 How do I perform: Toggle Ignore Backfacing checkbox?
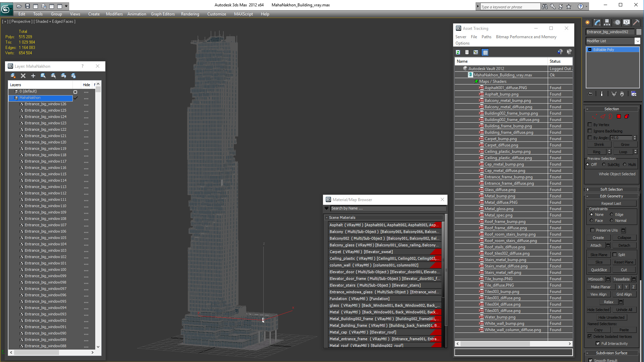(590, 131)
